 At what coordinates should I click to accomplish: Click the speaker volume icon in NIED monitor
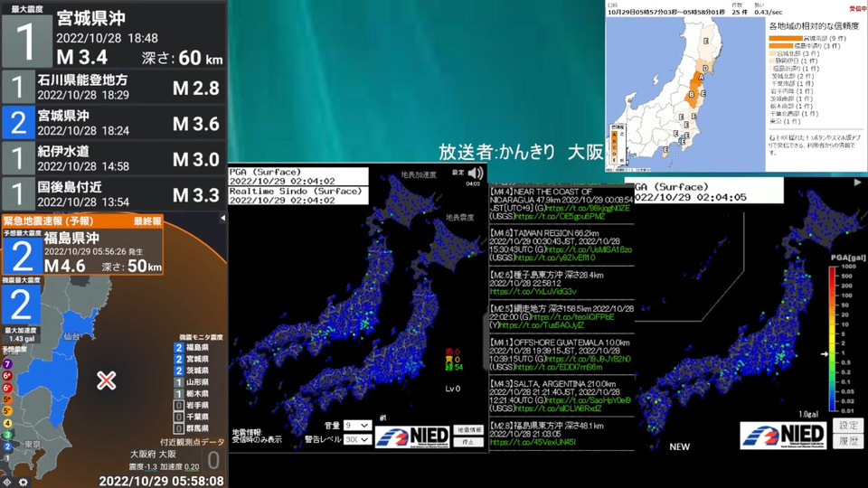(475, 174)
